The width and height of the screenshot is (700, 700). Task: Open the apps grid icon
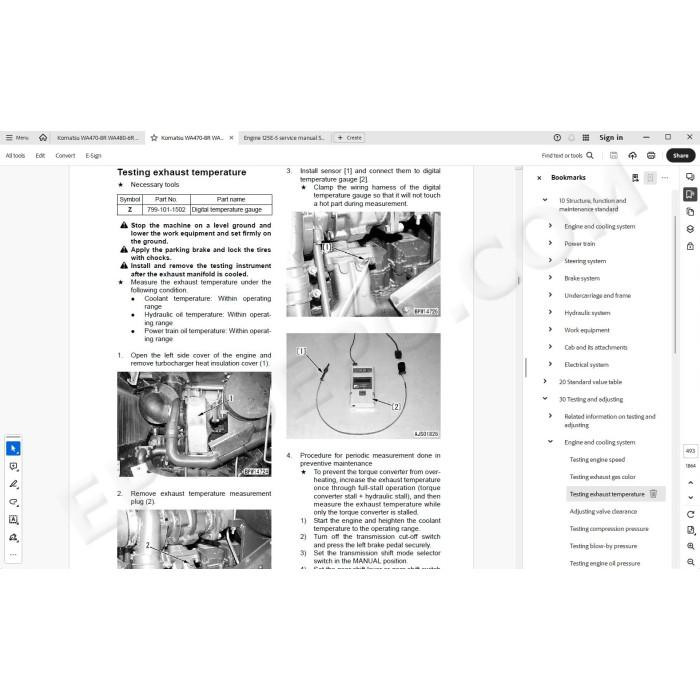click(586, 138)
